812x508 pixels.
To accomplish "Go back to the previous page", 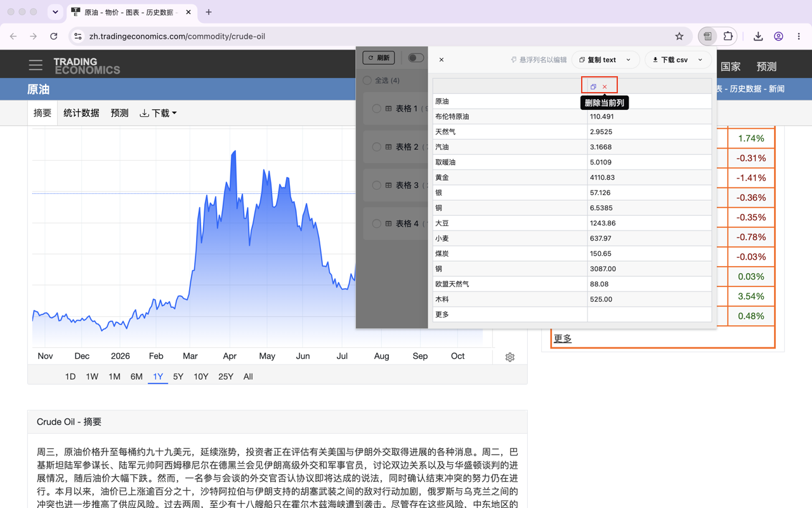I will [x=13, y=36].
